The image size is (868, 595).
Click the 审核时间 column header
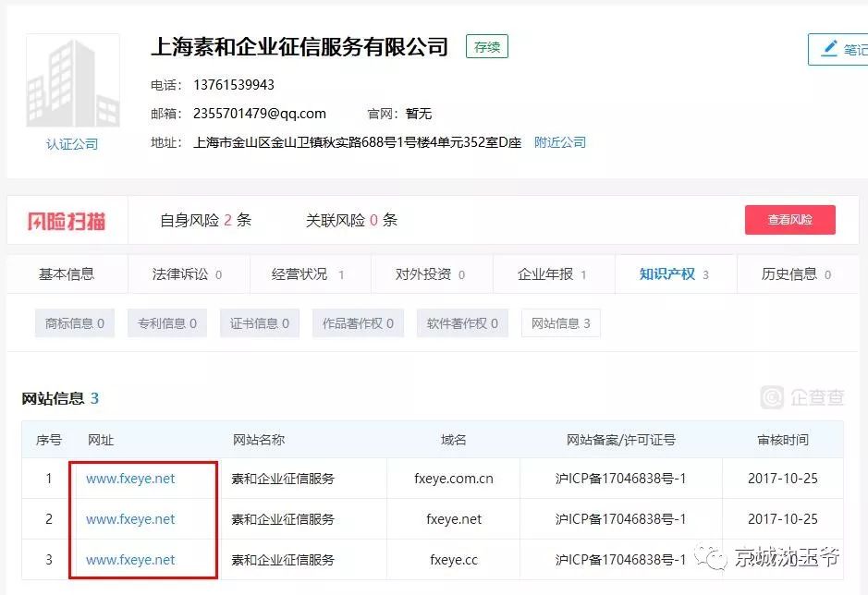[783, 440]
